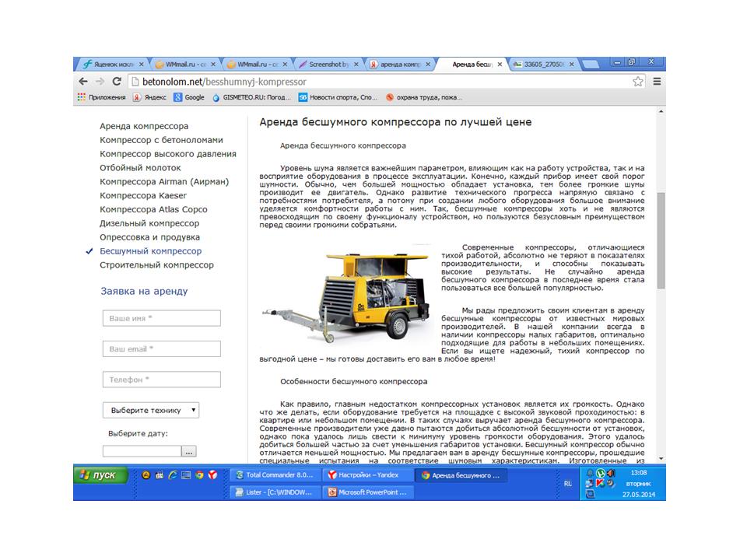Click the scrollbar up arrow
Image resolution: width=747 pixels, height=560 pixels.
pos(661,111)
